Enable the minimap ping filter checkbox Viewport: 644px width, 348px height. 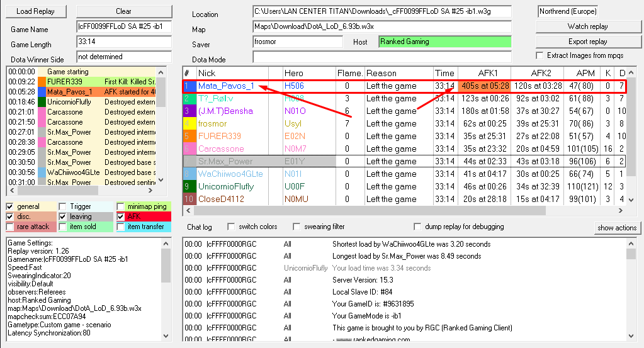(x=120, y=206)
